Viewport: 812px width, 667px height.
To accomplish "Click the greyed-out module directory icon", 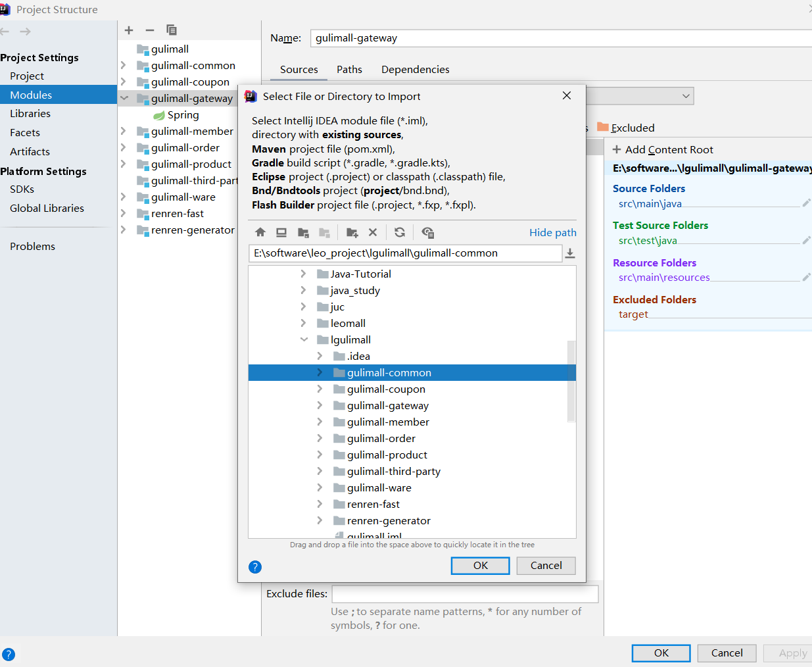I will coord(324,232).
